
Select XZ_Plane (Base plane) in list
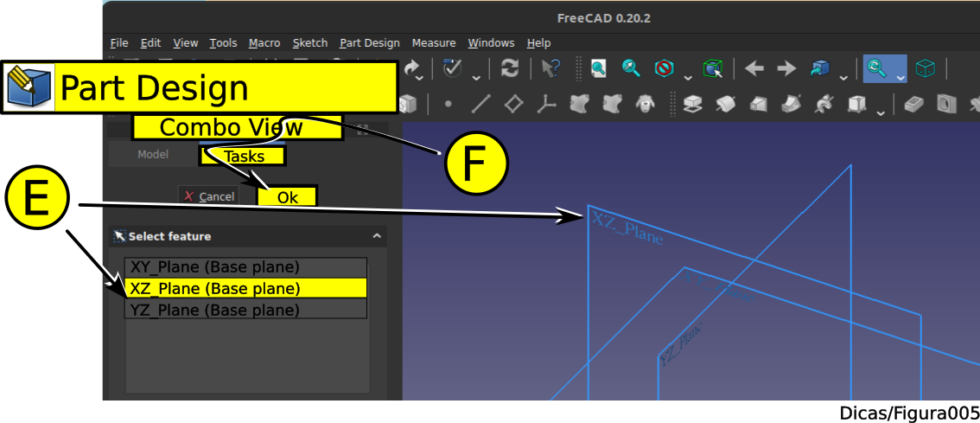tap(245, 288)
